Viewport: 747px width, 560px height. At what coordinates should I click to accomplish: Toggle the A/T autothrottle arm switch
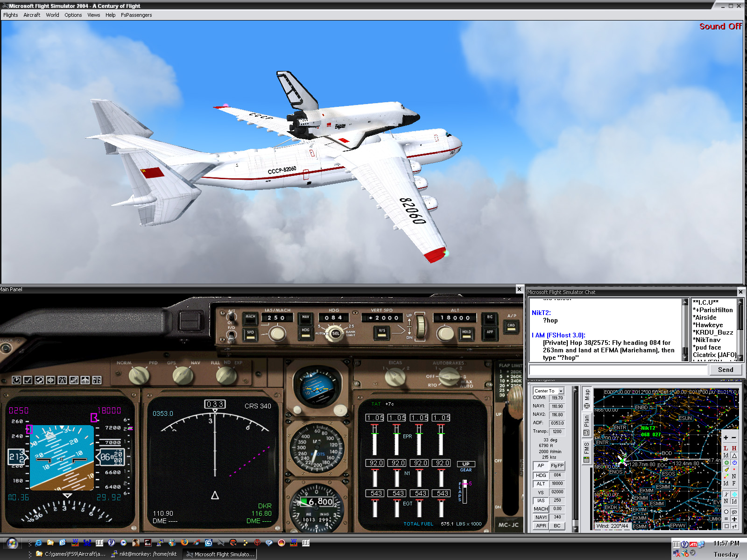231,316
